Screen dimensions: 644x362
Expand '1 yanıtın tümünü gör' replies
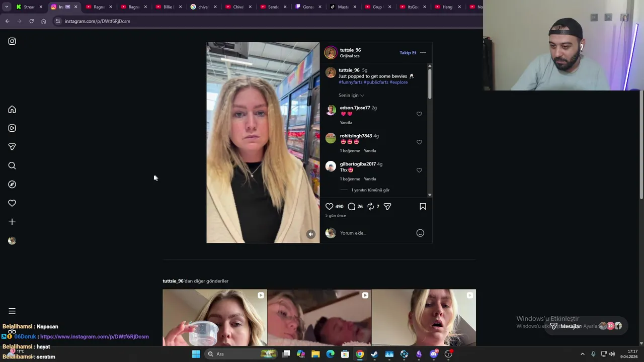tap(370, 190)
